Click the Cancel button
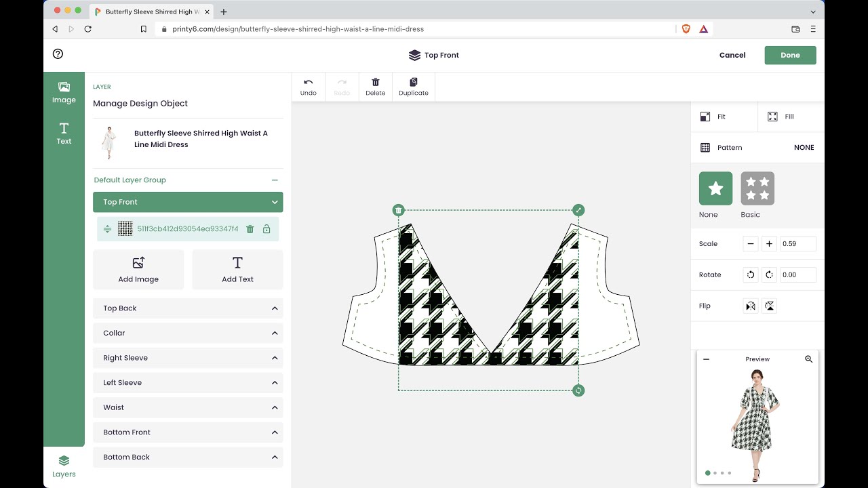868x488 pixels. [732, 55]
